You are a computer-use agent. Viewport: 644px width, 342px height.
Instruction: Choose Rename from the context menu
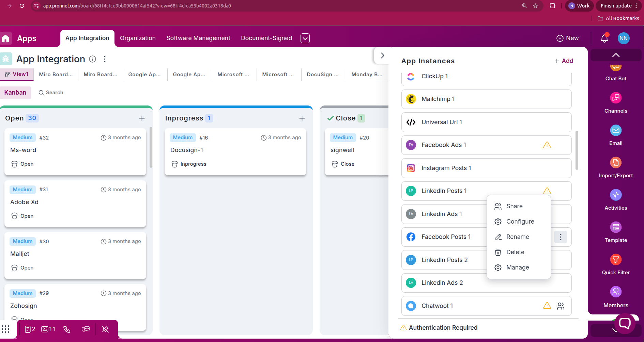(518, 237)
